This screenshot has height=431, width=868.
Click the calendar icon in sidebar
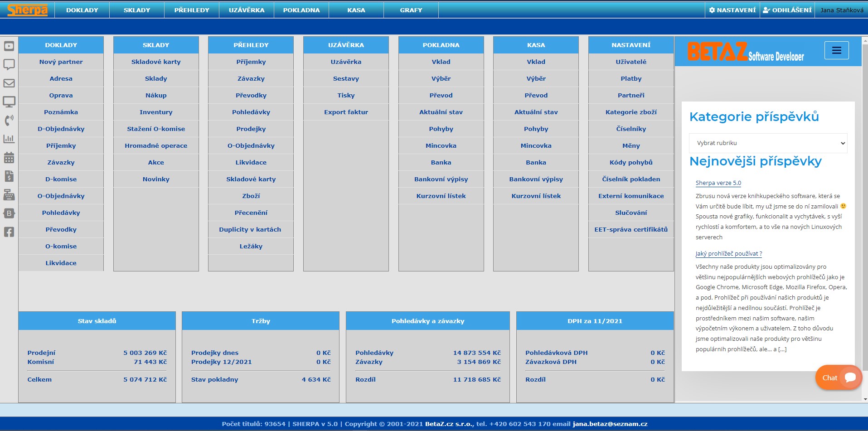9,158
